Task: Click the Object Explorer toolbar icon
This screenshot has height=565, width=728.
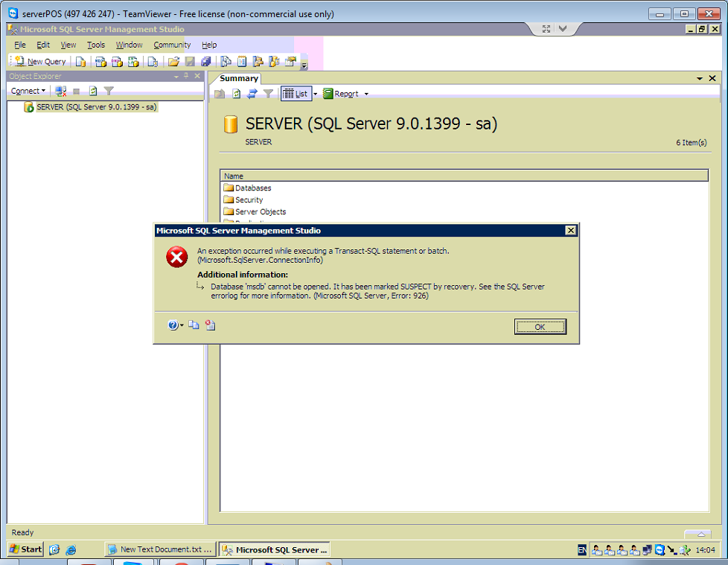Action: [x=258, y=61]
